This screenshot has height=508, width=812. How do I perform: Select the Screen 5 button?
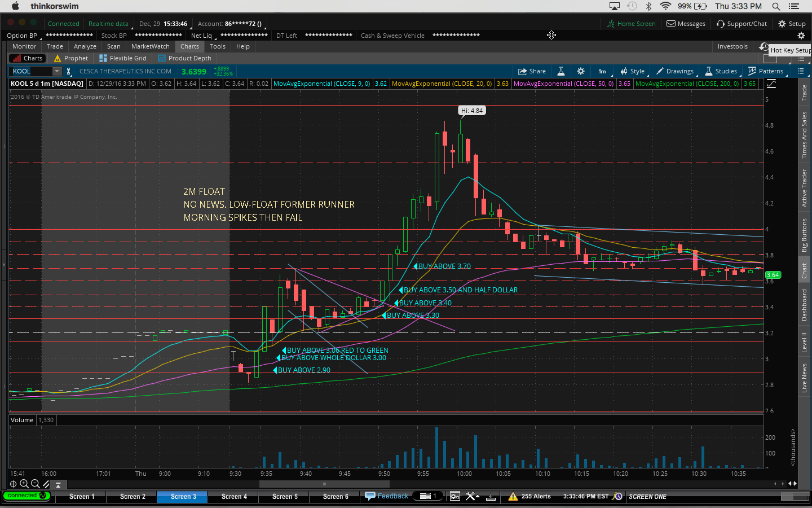[285, 497]
